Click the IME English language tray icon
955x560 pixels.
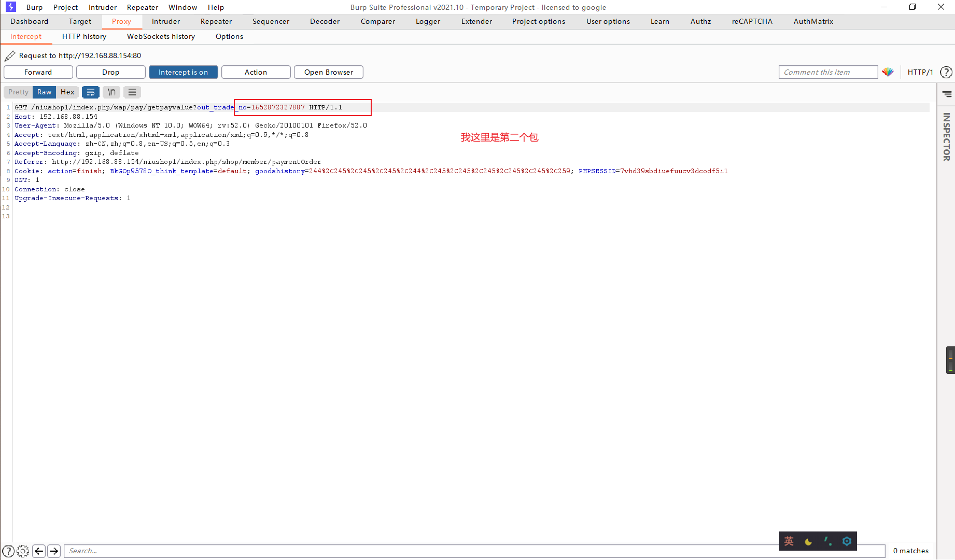789,541
